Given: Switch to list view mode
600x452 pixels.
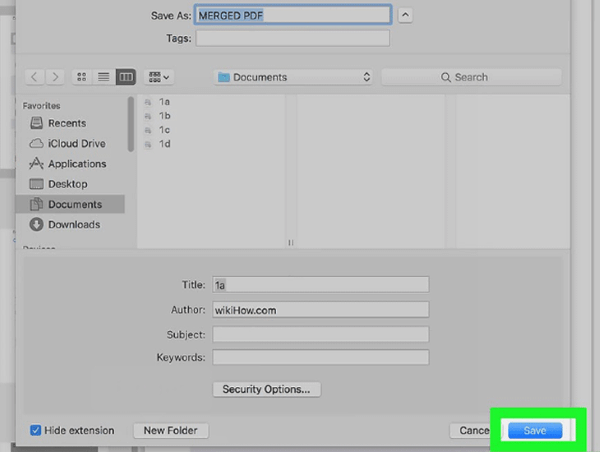Looking at the screenshot, I should [x=104, y=77].
